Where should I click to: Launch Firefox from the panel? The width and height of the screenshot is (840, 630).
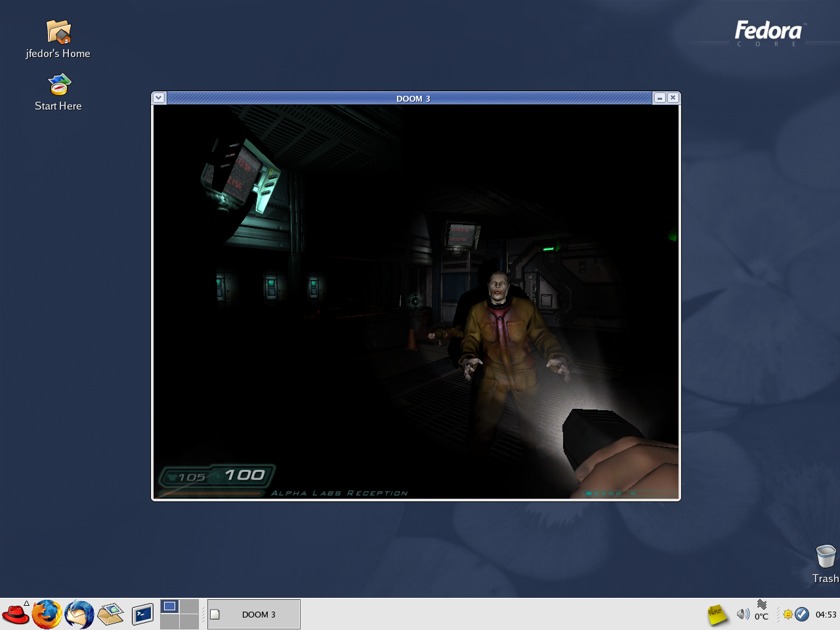(x=47, y=614)
